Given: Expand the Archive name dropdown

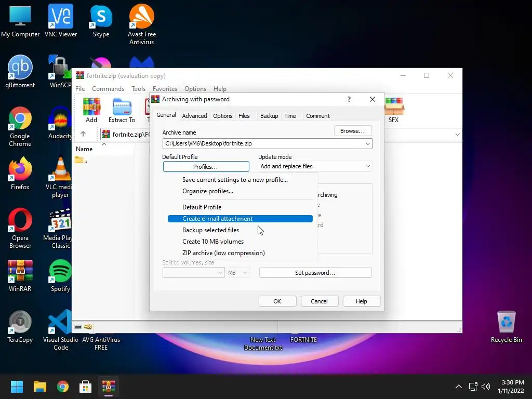Looking at the screenshot, I should [x=367, y=143].
